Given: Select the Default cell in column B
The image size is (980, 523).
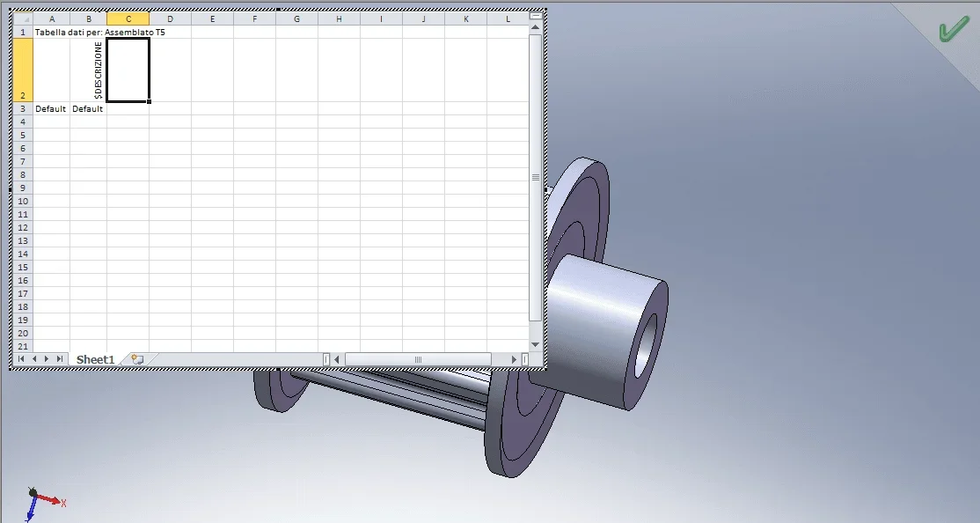Looking at the screenshot, I should (88, 109).
